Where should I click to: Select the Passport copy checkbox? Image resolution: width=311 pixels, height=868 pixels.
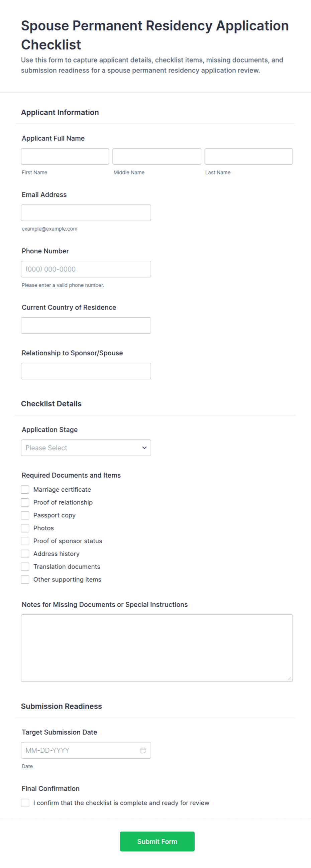pyautogui.click(x=25, y=515)
